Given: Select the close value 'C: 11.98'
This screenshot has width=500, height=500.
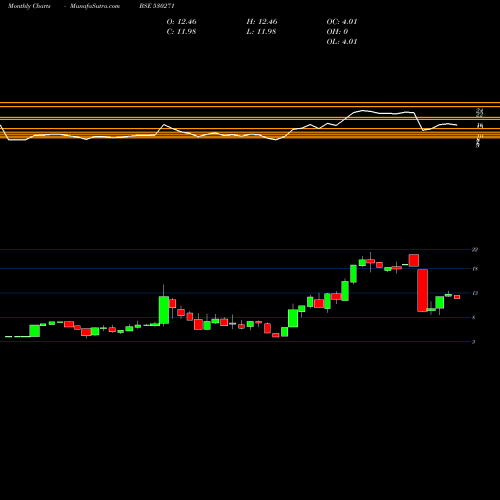Looking at the screenshot, I should pyautogui.click(x=181, y=32).
